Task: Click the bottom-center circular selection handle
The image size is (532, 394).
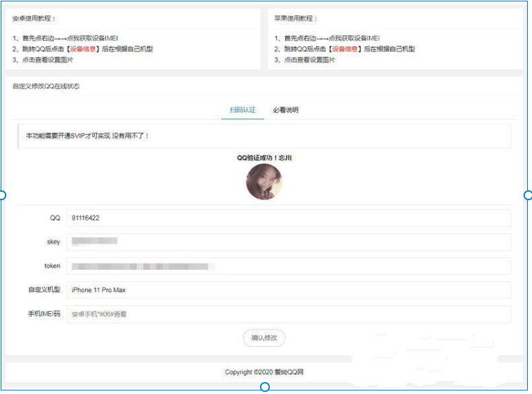Action: pyautogui.click(x=265, y=387)
